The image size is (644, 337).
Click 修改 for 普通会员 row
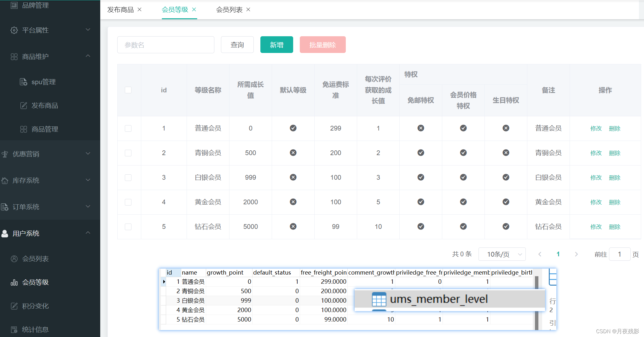coord(596,128)
